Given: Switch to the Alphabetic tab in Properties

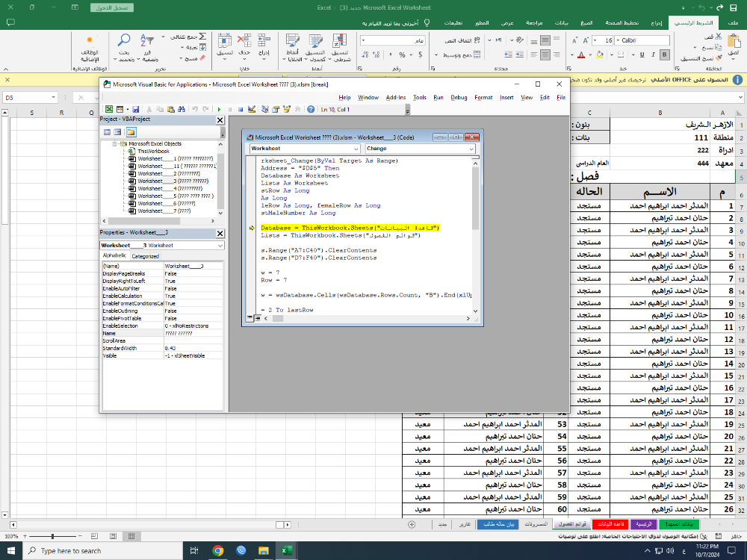Looking at the screenshot, I should [115, 255].
